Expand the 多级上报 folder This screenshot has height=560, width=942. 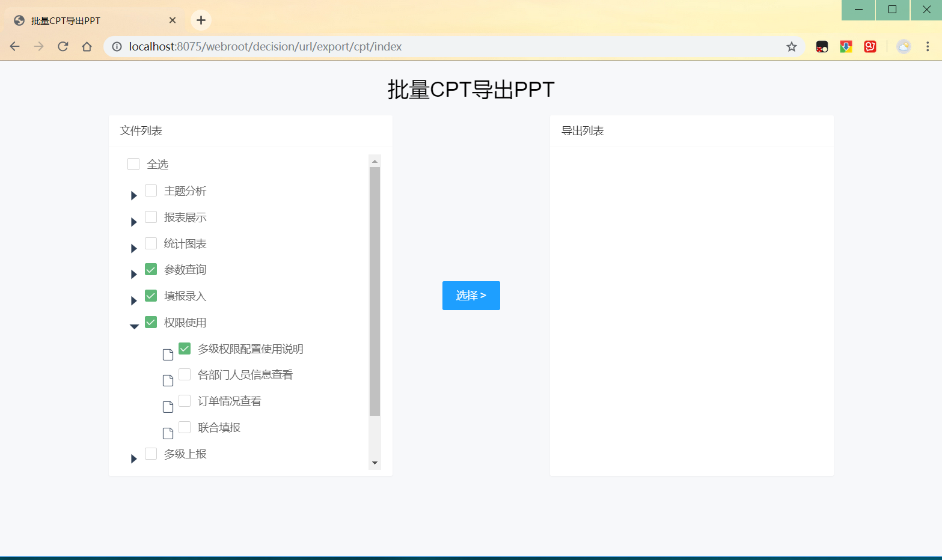[134, 458]
